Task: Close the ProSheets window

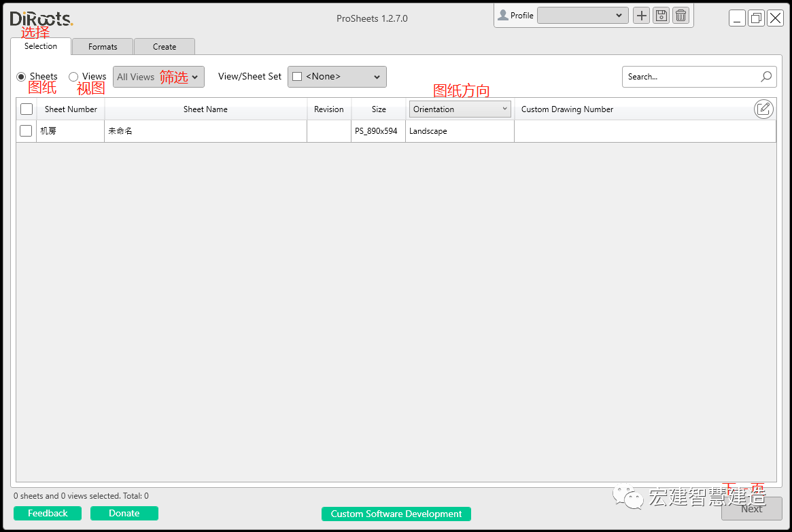Action: [x=775, y=18]
